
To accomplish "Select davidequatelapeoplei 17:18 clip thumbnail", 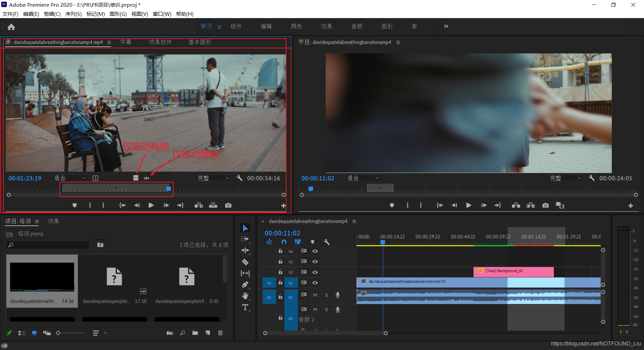I will (x=114, y=276).
